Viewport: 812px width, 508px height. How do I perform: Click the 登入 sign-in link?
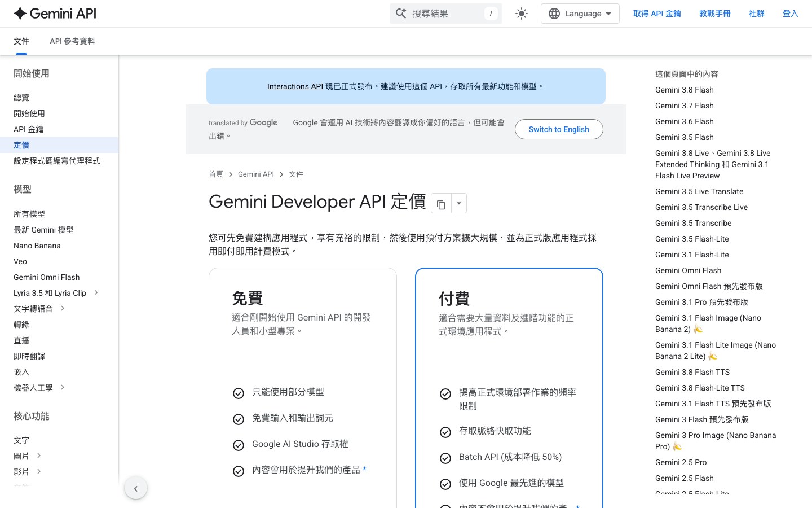(x=791, y=14)
